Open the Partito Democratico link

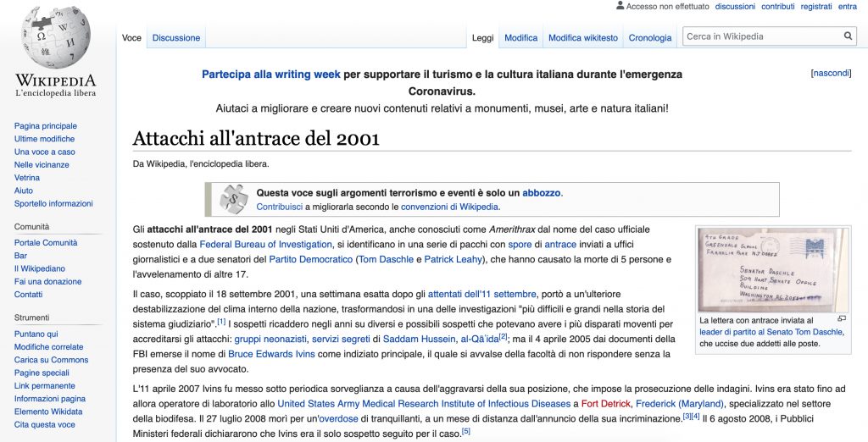click(x=310, y=259)
